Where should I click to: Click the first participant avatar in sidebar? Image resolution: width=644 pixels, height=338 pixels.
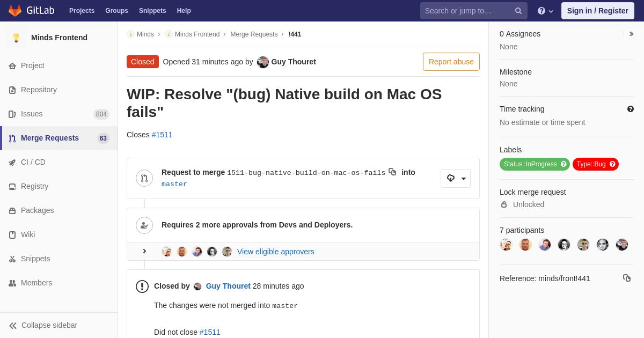coord(506,245)
